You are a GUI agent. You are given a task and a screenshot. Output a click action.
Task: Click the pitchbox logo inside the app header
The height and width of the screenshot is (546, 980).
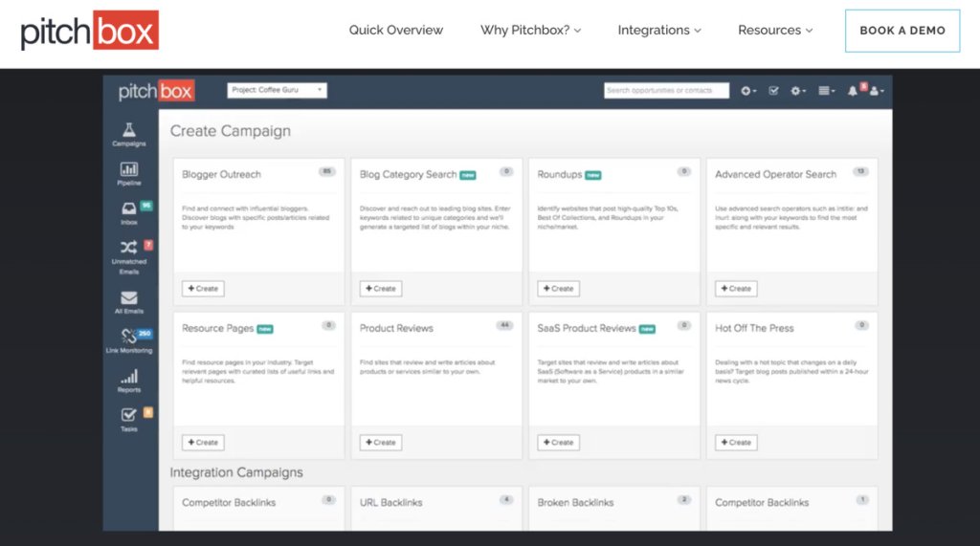click(156, 91)
